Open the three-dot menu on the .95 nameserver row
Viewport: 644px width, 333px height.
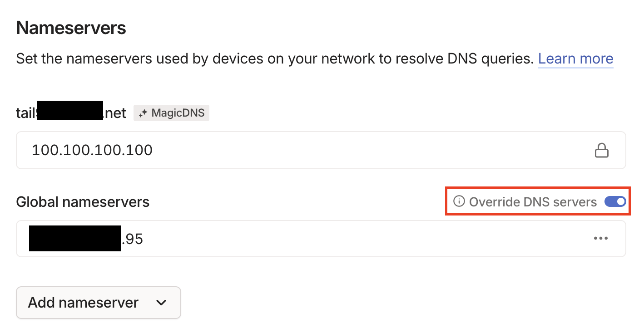pyautogui.click(x=601, y=238)
